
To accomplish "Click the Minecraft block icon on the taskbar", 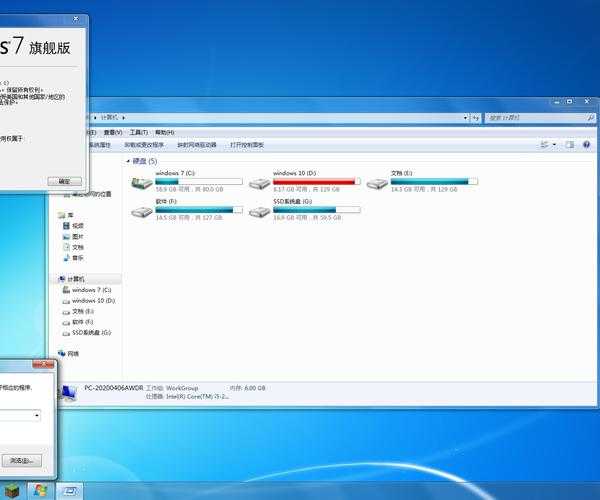I will click(x=12, y=491).
